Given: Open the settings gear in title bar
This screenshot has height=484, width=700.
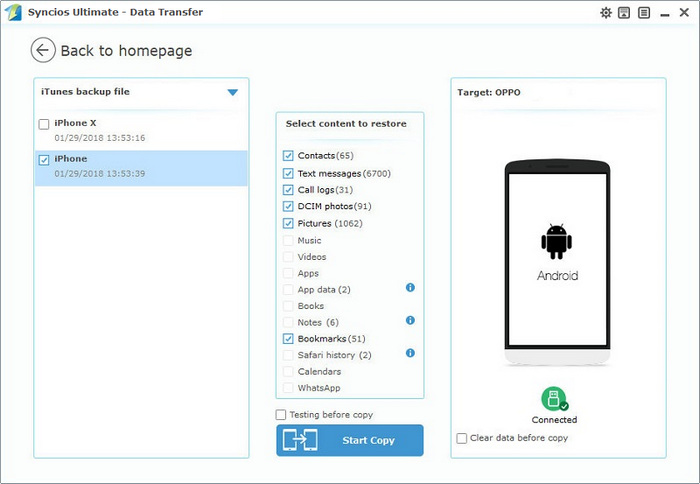Looking at the screenshot, I should click(605, 13).
